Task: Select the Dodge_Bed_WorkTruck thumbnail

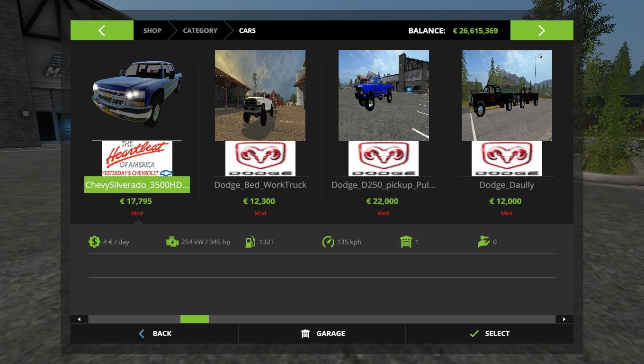Action: pos(260,96)
